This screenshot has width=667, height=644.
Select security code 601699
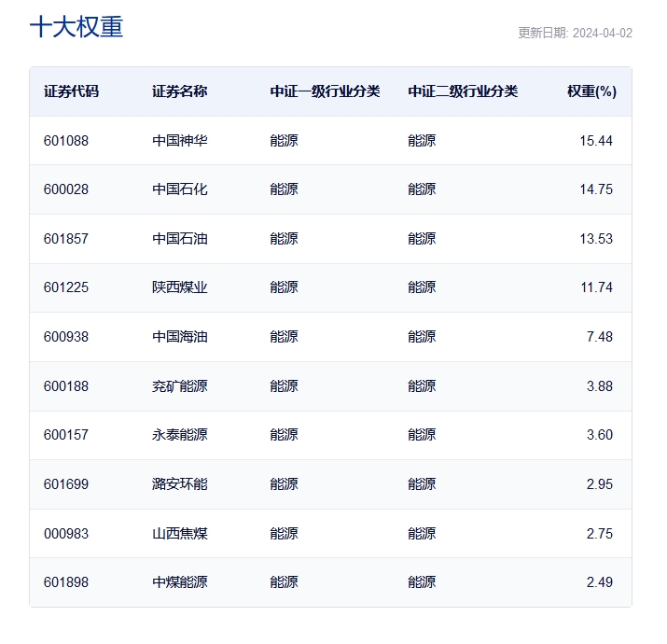click(x=66, y=484)
